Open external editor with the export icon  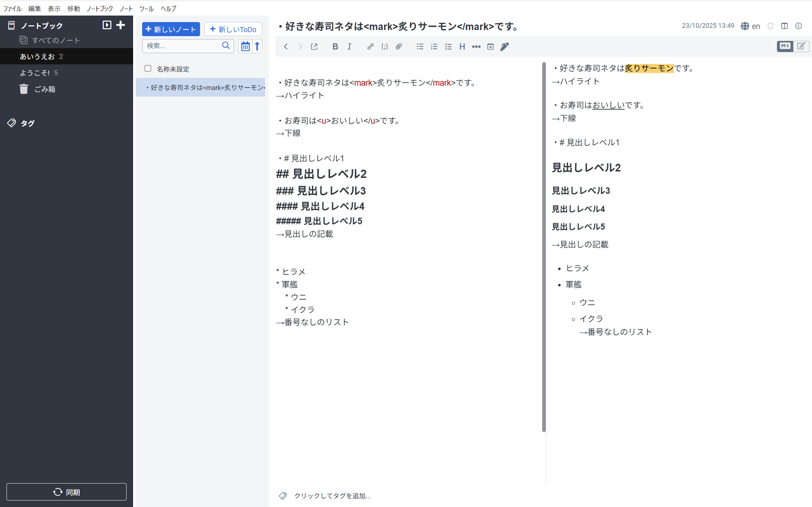(x=314, y=46)
